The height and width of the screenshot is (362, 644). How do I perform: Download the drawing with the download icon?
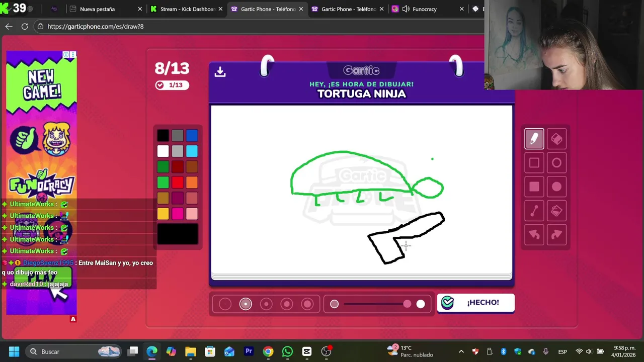coord(220,72)
